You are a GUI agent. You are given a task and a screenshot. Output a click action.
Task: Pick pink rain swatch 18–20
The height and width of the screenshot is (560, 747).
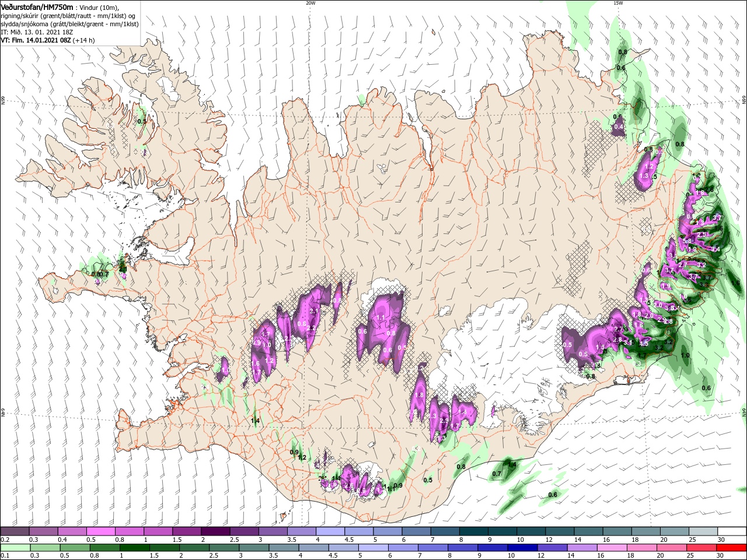pos(642,548)
